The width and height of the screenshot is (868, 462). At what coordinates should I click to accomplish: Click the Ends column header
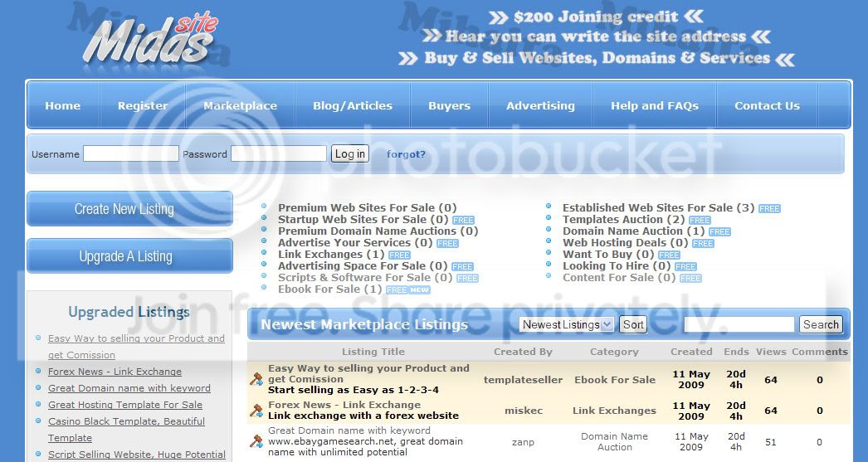(x=736, y=352)
